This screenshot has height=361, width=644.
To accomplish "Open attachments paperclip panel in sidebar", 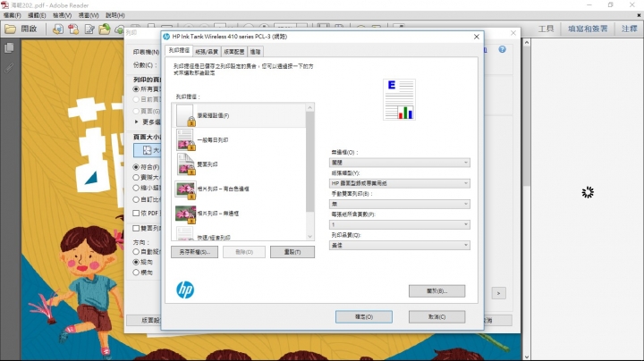I will (x=9, y=68).
